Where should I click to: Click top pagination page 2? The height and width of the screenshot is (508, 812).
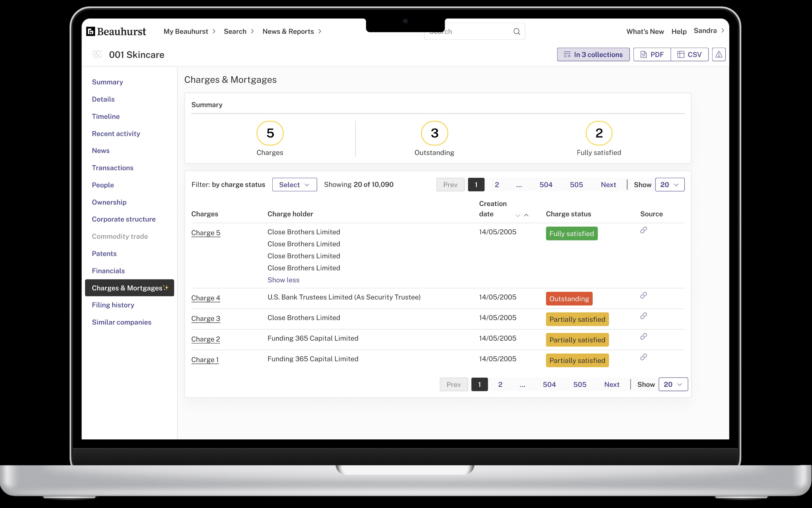point(497,185)
